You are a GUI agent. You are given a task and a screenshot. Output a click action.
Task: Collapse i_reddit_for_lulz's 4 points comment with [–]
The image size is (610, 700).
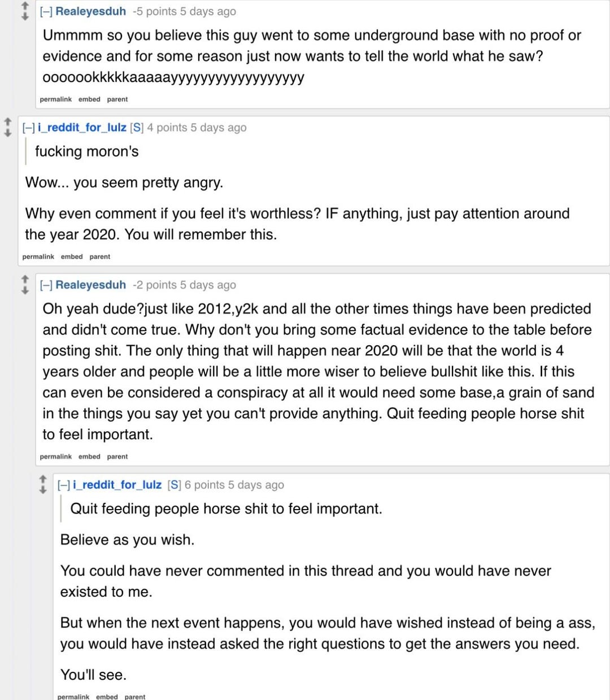click(x=29, y=128)
